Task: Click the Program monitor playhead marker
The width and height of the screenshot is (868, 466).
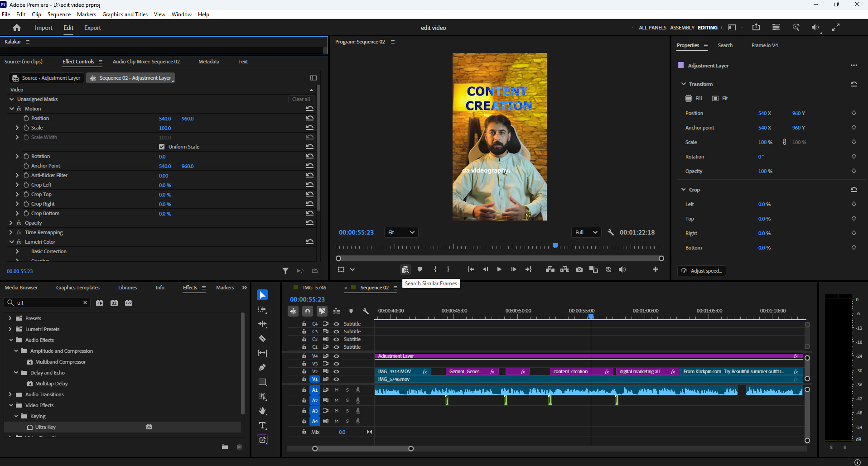Action: coord(555,245)
